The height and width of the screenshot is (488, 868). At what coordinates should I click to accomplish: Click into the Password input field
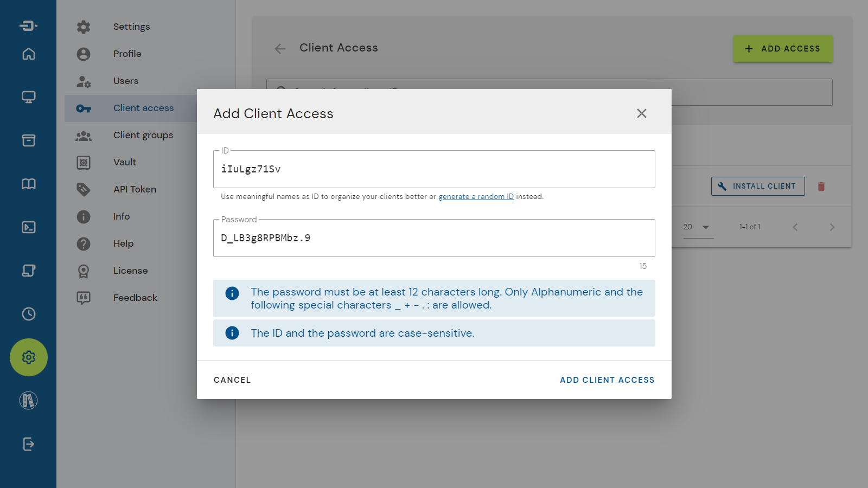point(434,238)
